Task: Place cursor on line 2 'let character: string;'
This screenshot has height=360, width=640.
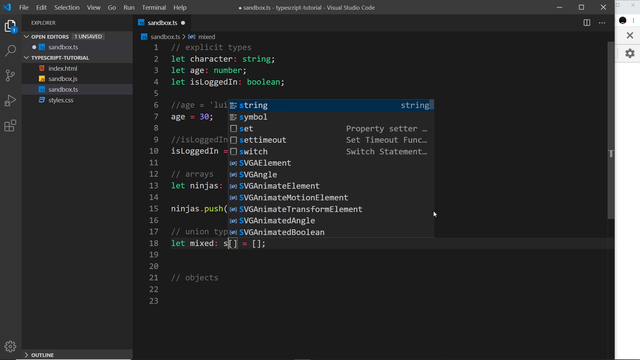Action: 223,59
